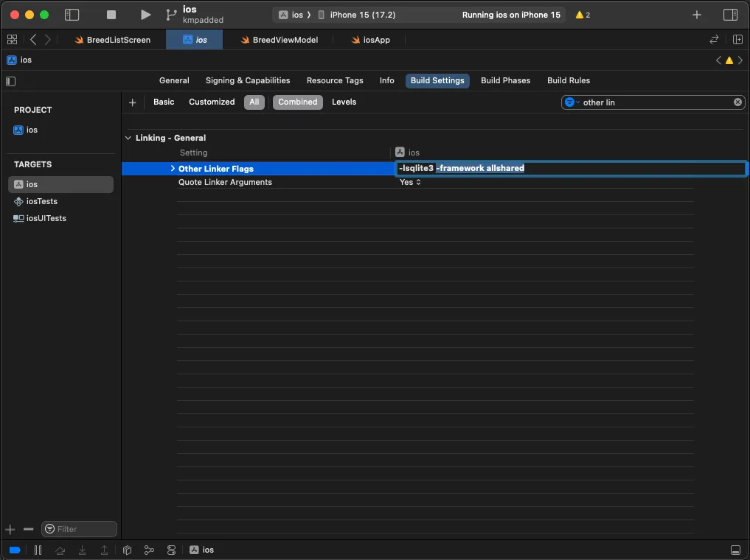Add a new target with plus
The height and width of the screenshot is (560, 750).
(10, 529)
